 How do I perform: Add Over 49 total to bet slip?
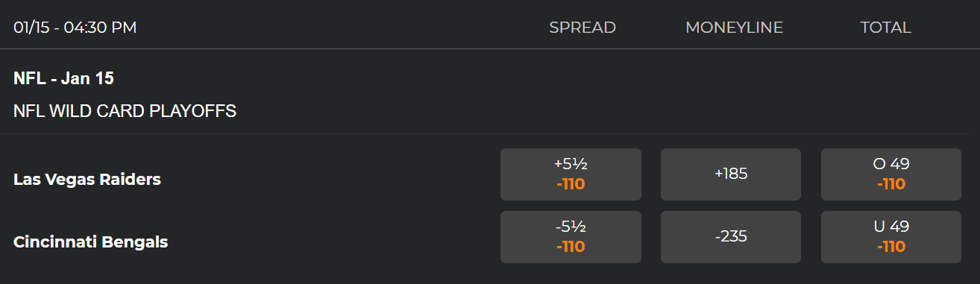click(891, 174)
